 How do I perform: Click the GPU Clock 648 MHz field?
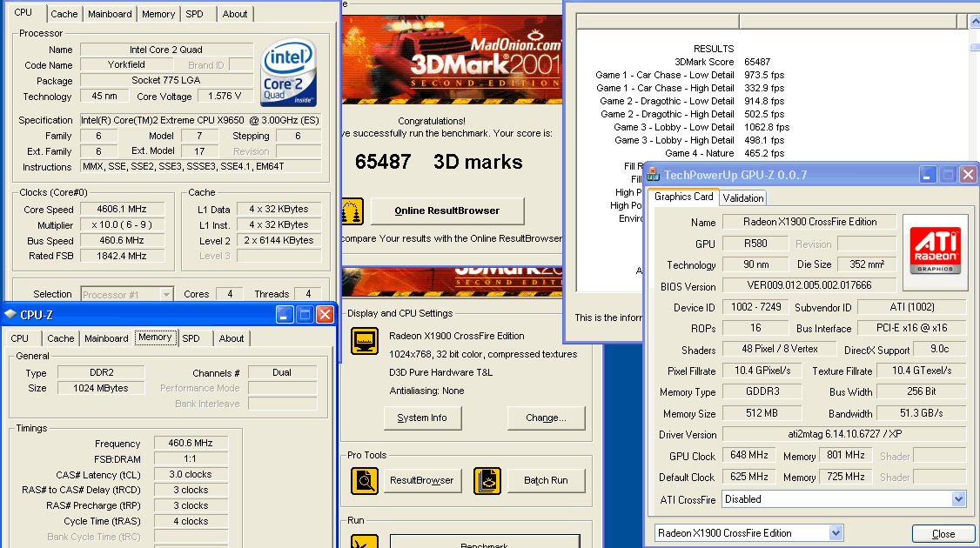(x=748, y=456)
